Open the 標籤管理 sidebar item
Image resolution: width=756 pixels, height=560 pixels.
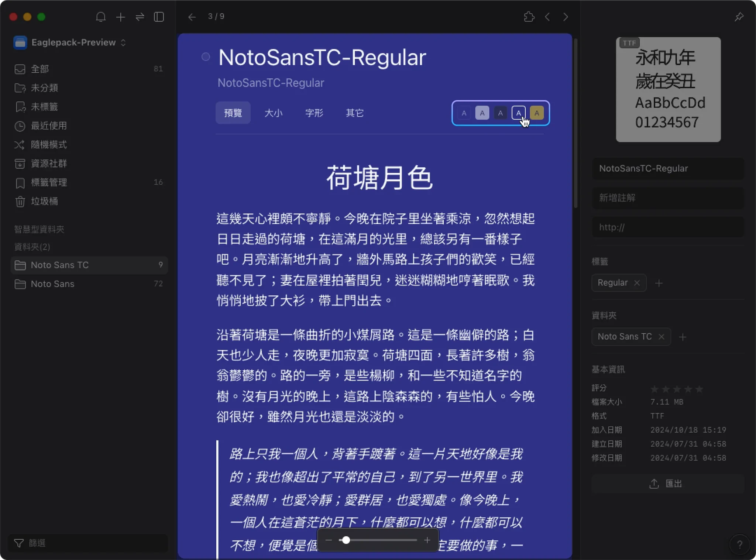click(89, 182)
